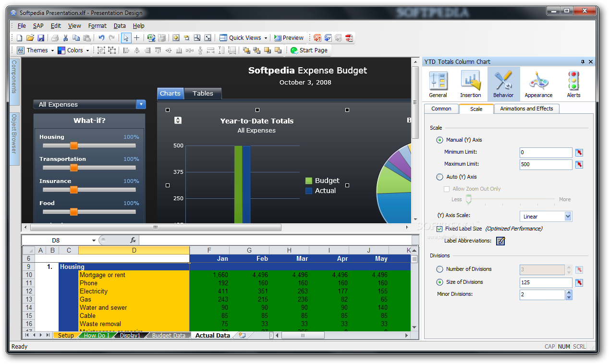This screenshot has height=364, width=609.
Task: Click the fx function icon in formula bar
Action: pyautogui.click(x=133, y=240)
